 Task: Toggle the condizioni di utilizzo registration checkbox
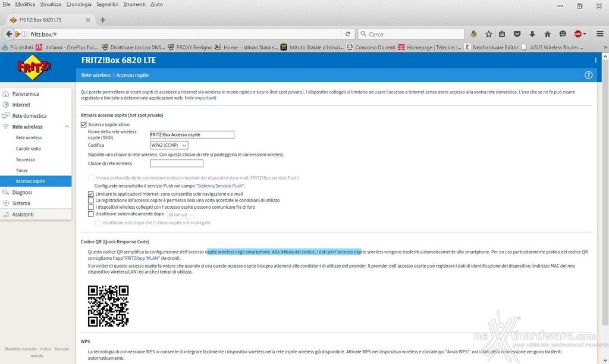91,200
